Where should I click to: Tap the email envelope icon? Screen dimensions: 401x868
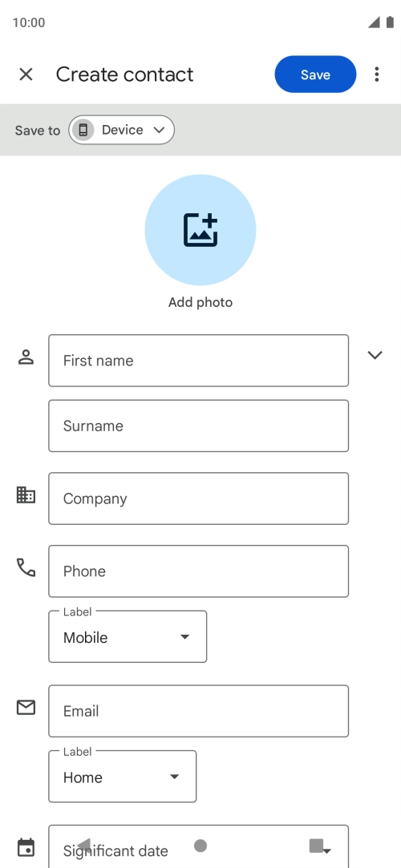[26, 708]
